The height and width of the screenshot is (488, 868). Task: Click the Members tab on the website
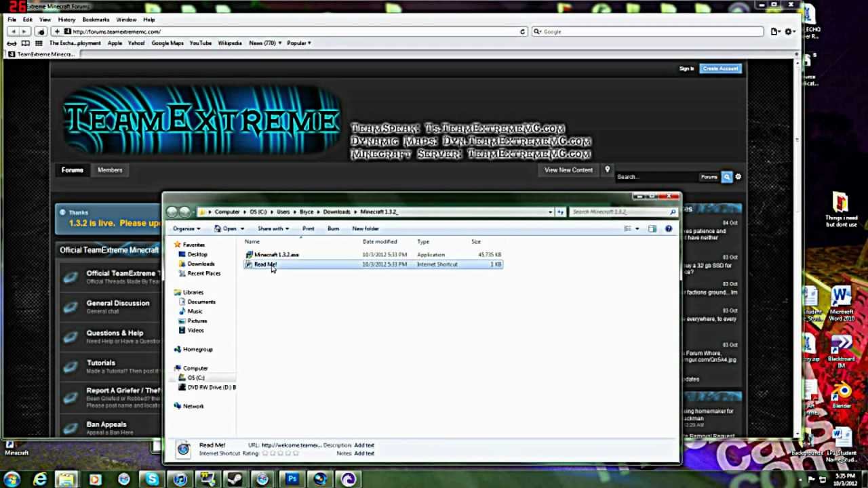click(110, 170)
